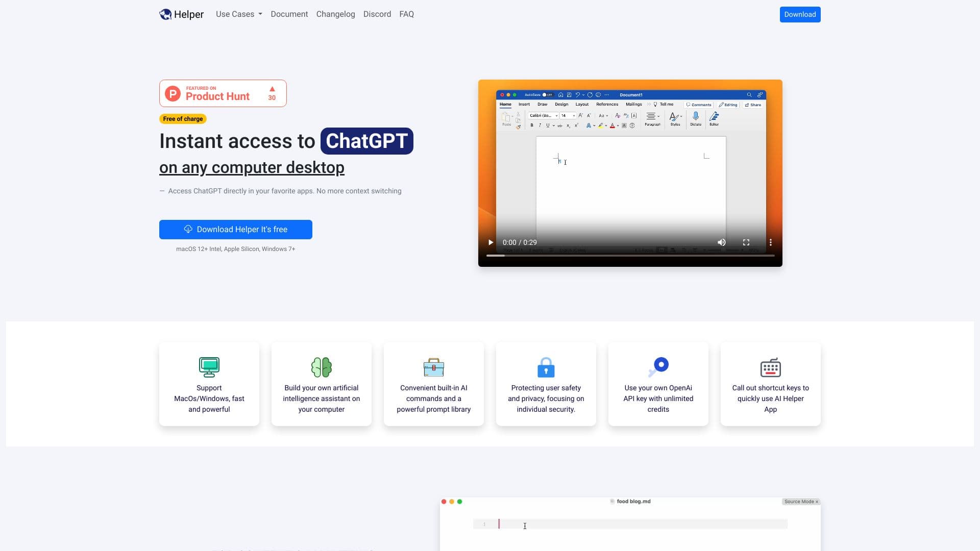980x551 pixels.
Task: Enter video fullscreen mode
Action: pyautogui.click(x=746, y=242)
